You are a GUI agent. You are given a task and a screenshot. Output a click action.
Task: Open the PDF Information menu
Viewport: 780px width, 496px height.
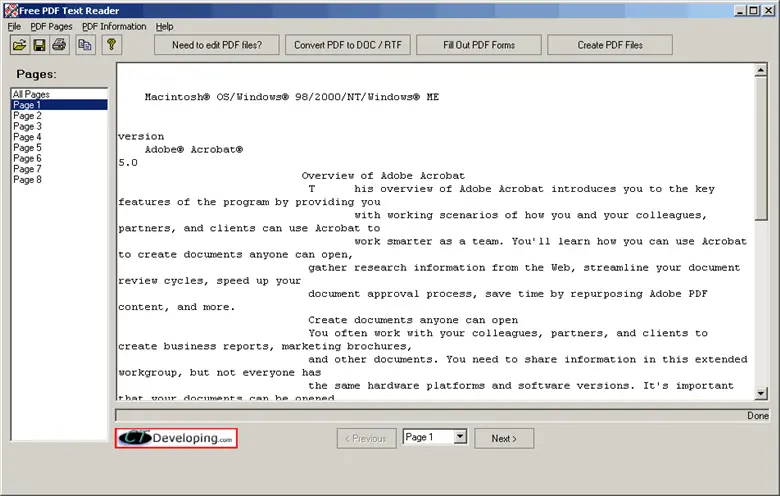114,26
